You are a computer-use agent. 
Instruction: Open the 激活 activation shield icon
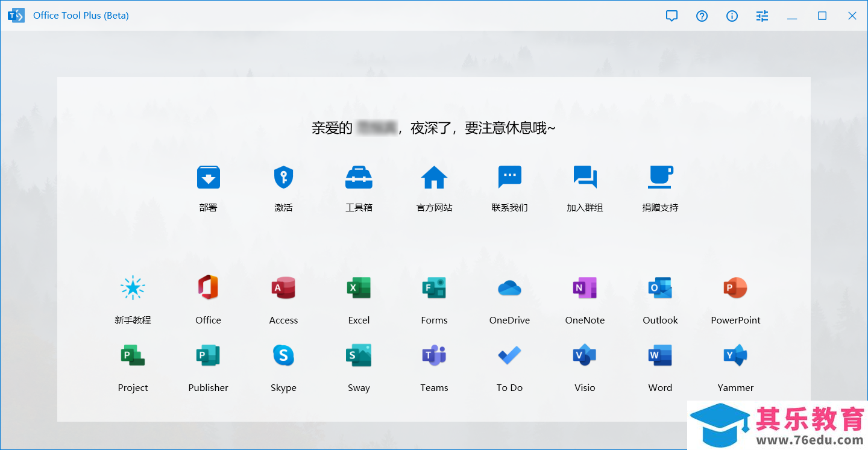click(x=283, y=177)
